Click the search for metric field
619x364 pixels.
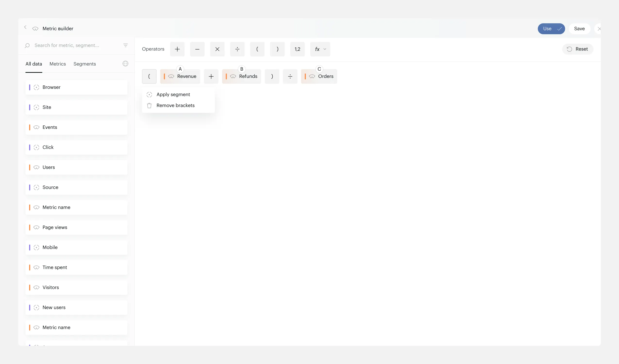76,45
